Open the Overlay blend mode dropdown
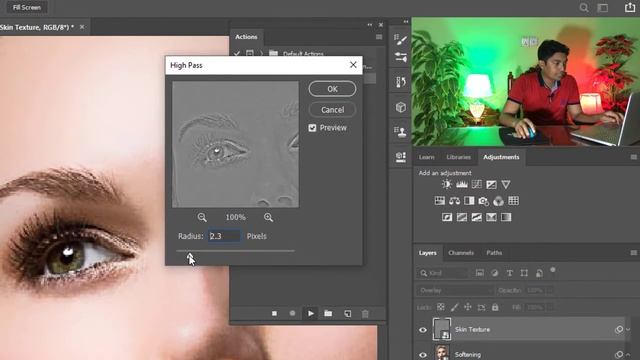This screenshot has width=640, height=360. [x=455, y=290]
